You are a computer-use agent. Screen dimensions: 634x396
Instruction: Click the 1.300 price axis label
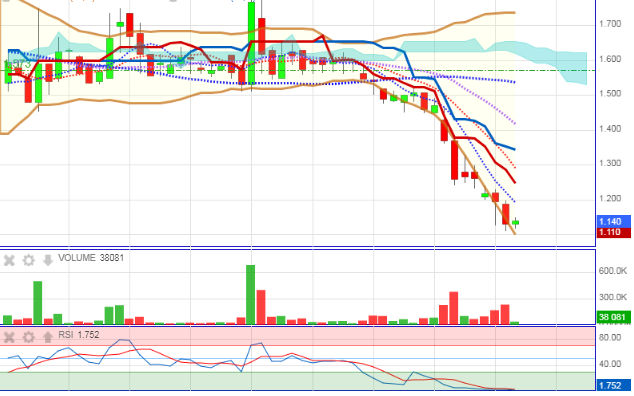click(610, 163)
